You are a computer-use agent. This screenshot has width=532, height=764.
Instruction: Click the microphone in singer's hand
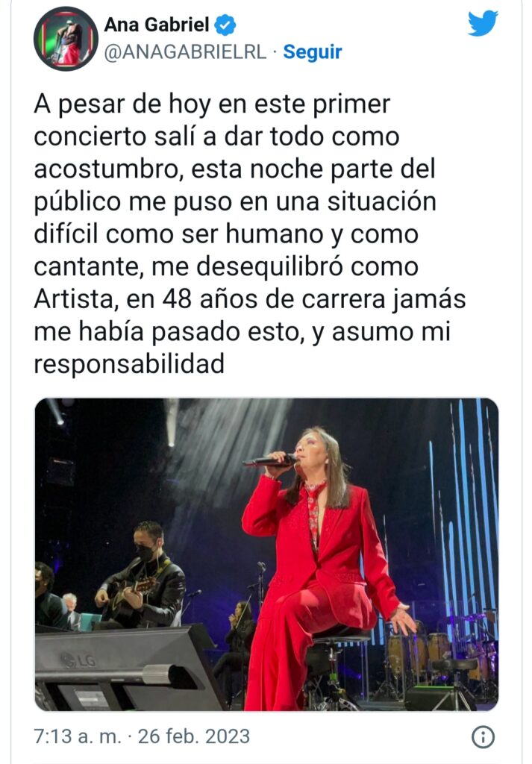click(269, 461)
